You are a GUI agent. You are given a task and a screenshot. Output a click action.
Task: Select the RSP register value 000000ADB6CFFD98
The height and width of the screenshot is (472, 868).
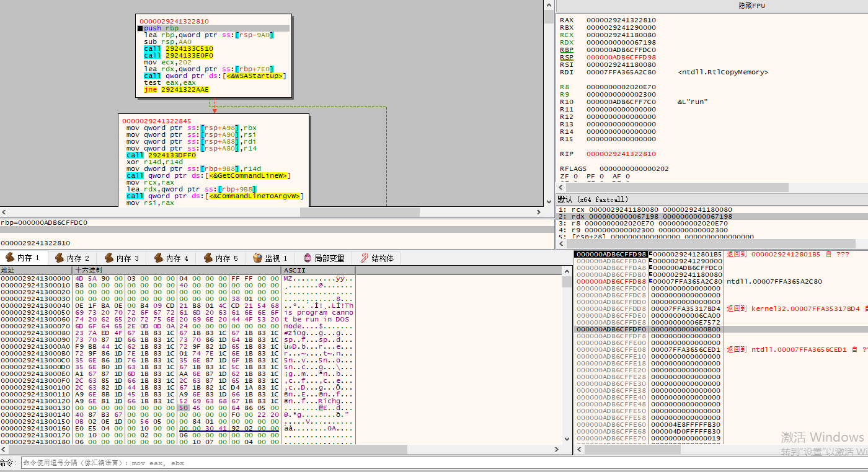[x=621, y=58]
